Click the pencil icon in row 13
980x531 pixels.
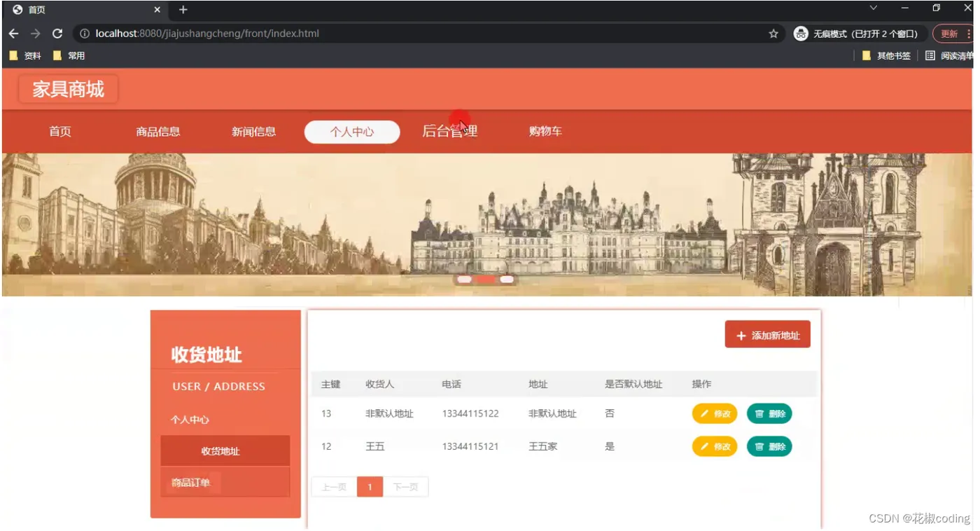coord(704,414)
